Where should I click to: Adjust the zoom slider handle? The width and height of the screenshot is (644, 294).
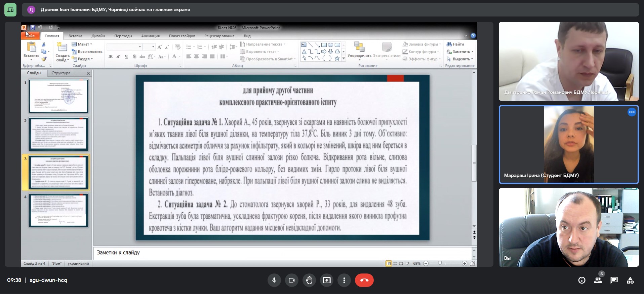point(440,263)
